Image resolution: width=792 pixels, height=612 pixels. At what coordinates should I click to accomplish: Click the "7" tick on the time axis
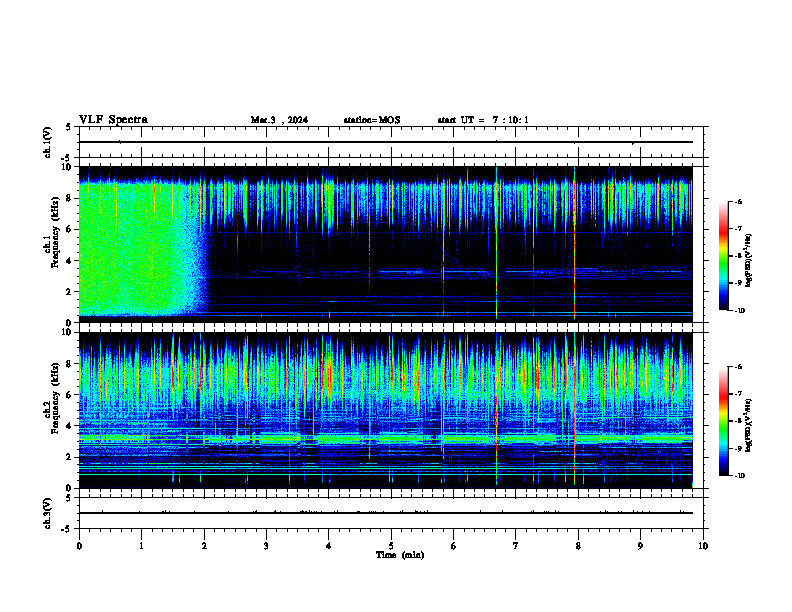coord(516,546)
